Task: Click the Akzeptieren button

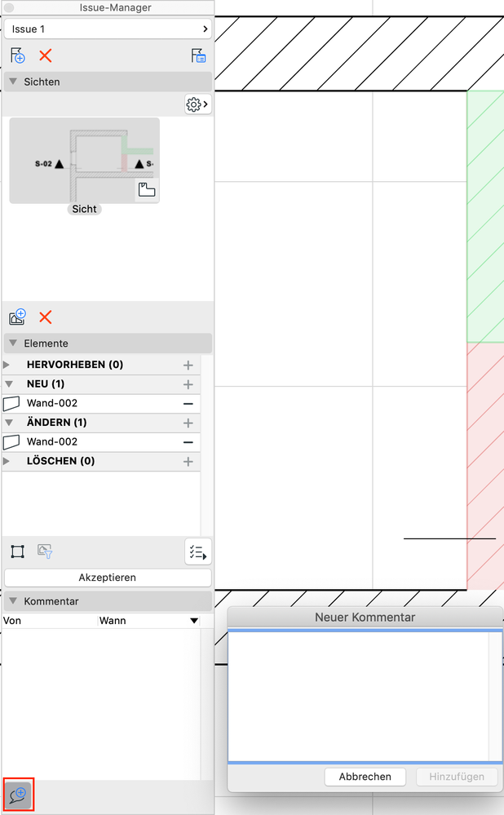Action: pyautogui.click(x=108, y=578)
